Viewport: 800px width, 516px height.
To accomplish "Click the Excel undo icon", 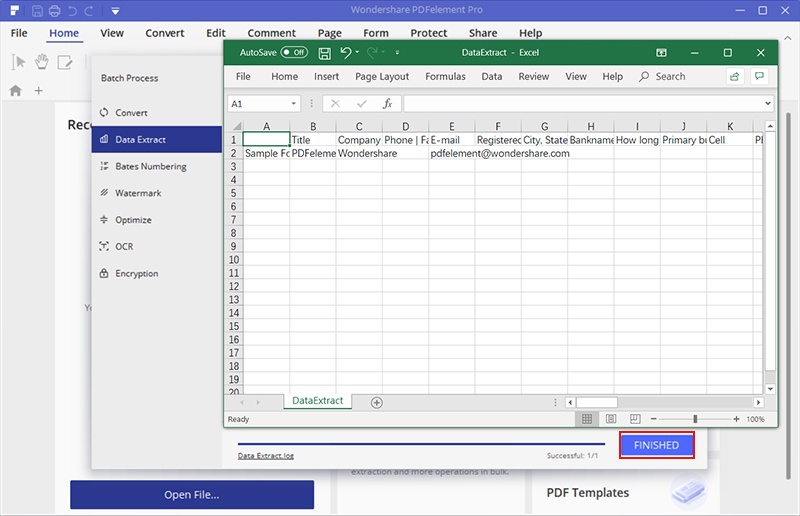I will [346, 52].
